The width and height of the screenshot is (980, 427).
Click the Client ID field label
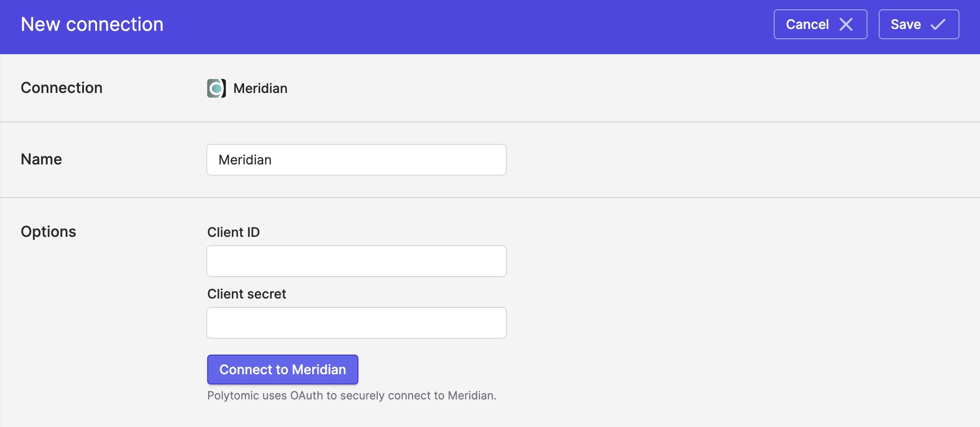pos(233,232)
